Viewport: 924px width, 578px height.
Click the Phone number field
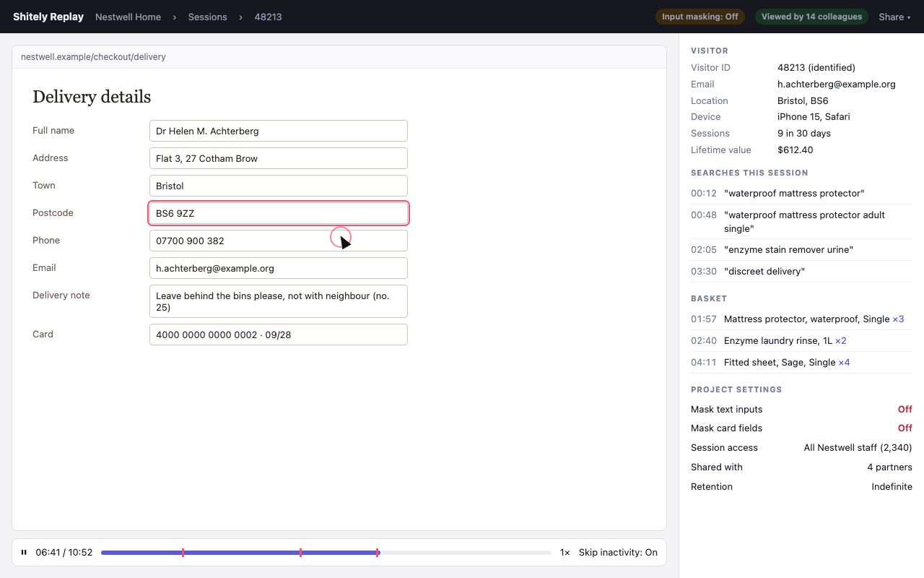click(x=279, y=241)
